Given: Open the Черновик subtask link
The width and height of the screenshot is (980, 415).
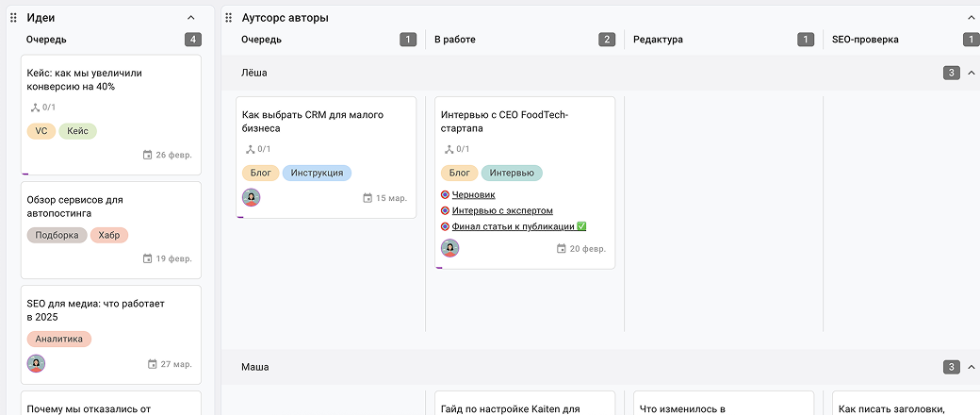Looking at the screenshot, I should (473, 195).
